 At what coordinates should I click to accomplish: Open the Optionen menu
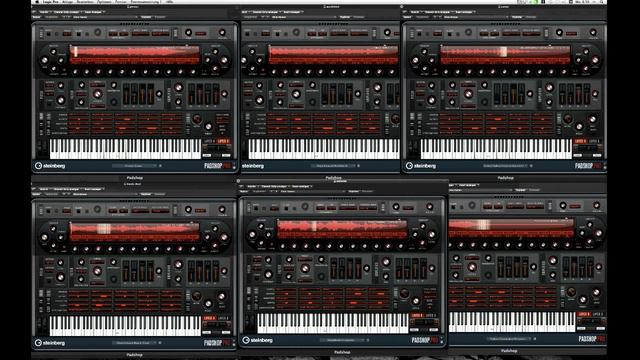click(104, 2)
